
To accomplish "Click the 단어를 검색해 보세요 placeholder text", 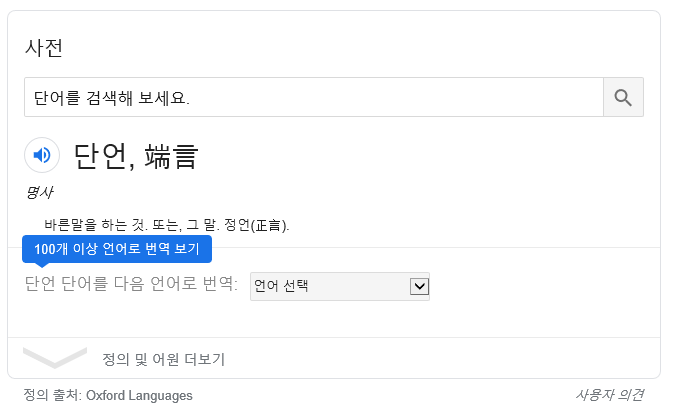I will pos(111,98).
